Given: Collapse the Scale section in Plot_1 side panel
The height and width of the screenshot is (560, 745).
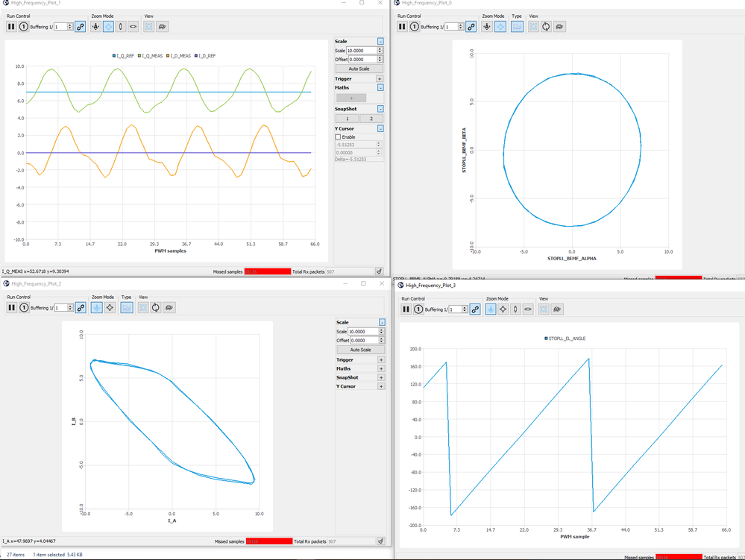Looking at the screenshot, I should (x=380, y=41).
